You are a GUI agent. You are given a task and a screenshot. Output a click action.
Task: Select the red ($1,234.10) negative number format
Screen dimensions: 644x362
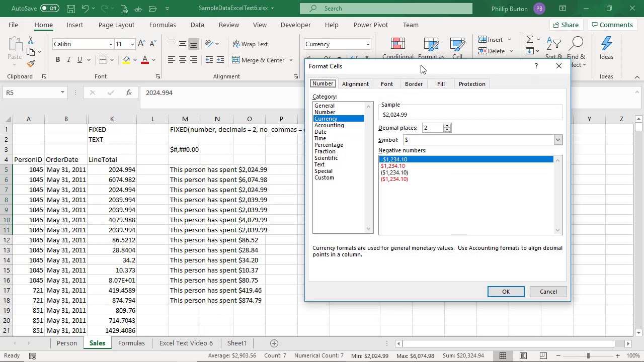tap(394, 179)
